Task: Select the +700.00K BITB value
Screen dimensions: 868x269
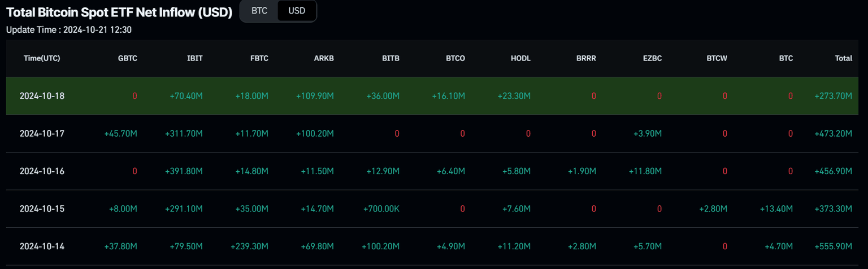Action: (381, 209)
